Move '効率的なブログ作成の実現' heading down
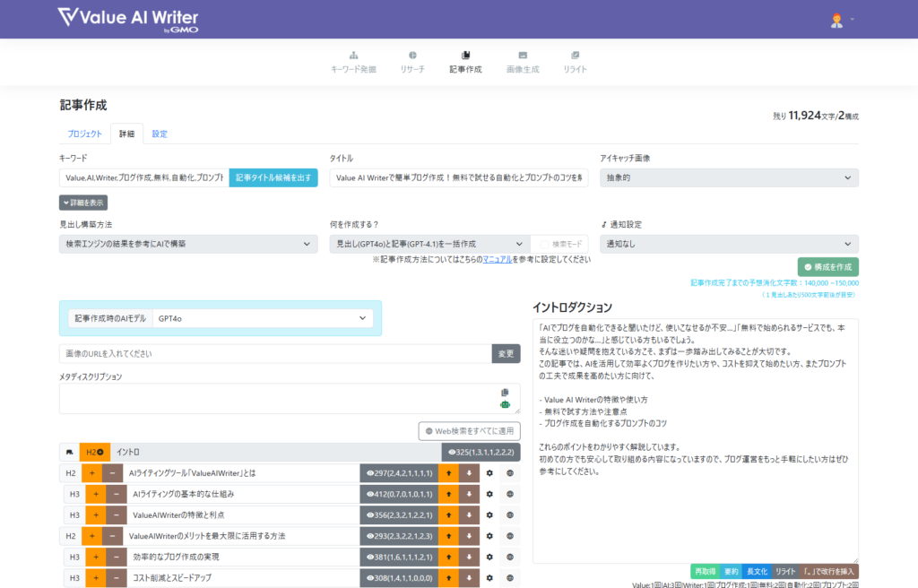The image size is (918, 588). coord(469,557)
